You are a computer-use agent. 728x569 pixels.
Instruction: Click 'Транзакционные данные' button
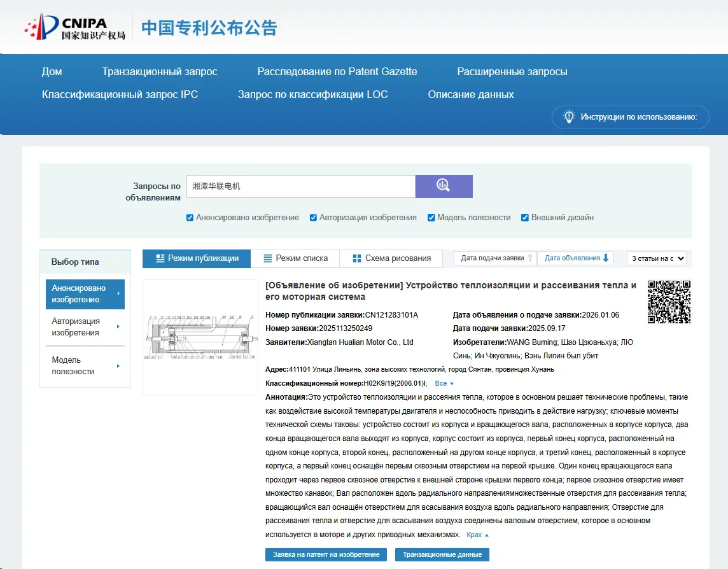pyautogui.click(x=442, y=554)
